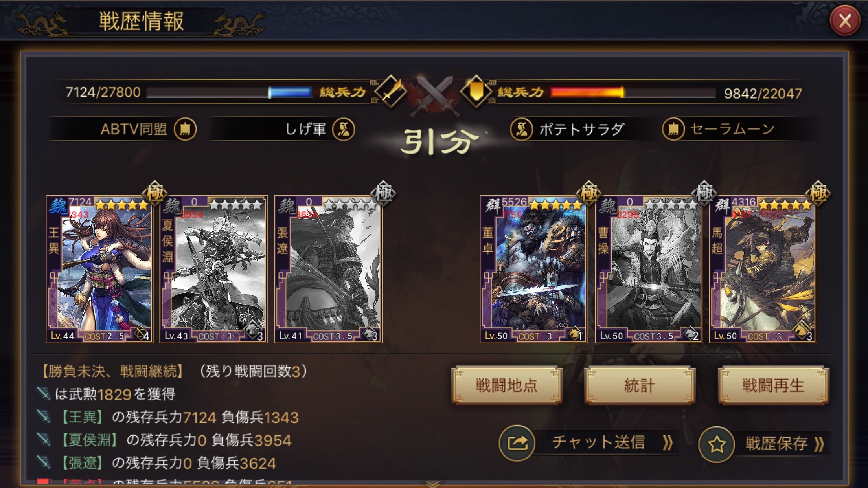Click the attacker sword emblem icon
This screenshot has width=868, height=488.
coord(390,92)
